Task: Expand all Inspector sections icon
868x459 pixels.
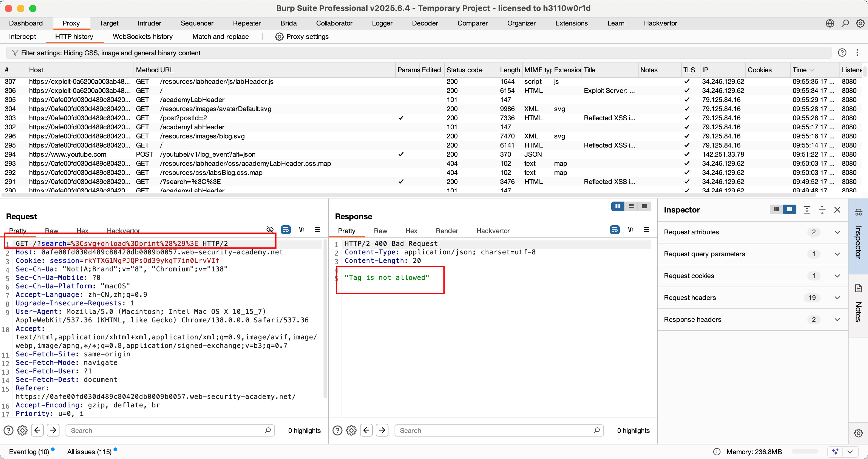Action: coord(807,210)
